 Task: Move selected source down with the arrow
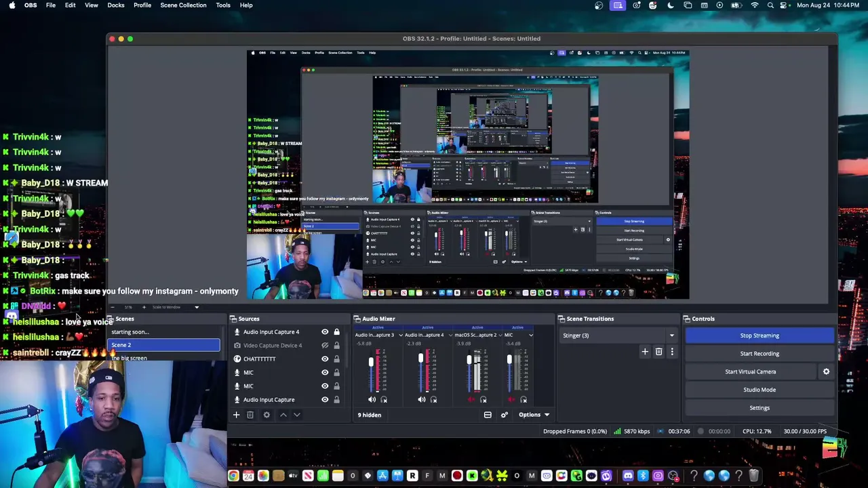[x=296, y=415]
